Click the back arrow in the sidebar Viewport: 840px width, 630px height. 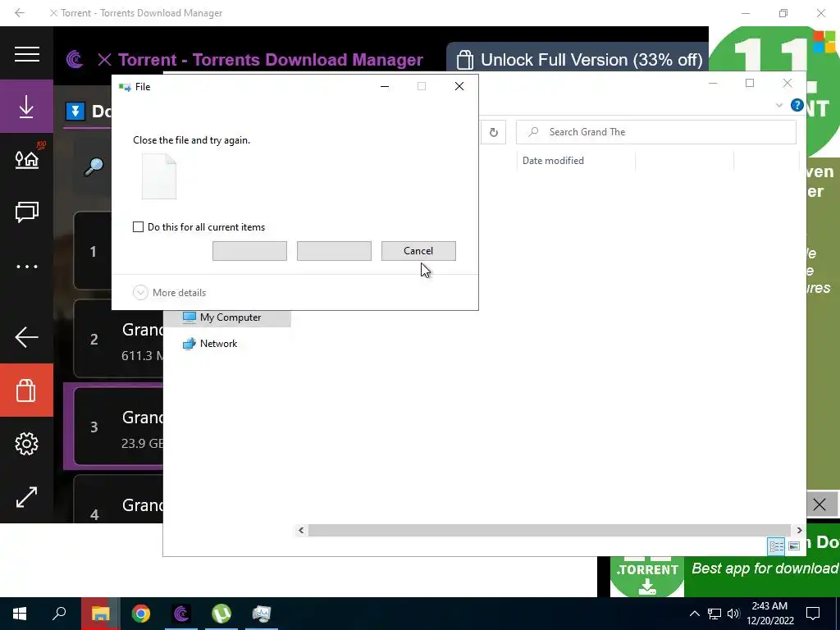click(x=26, y=337)
